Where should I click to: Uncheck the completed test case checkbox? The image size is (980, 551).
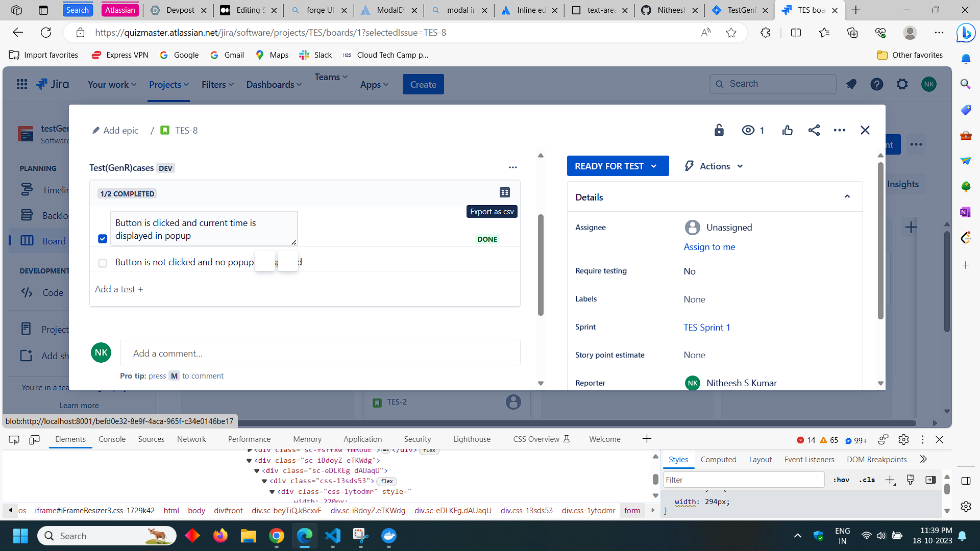103,239
